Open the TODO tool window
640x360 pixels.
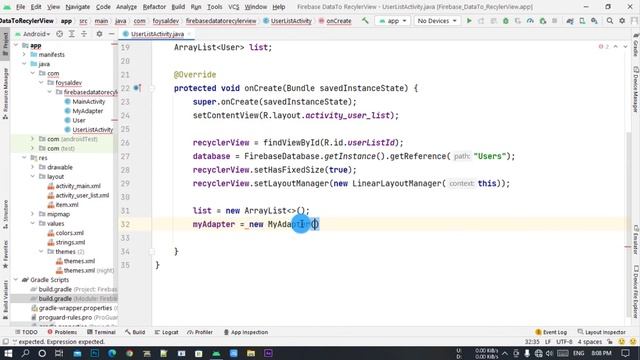pyautogui.click(x=26, y=332)
